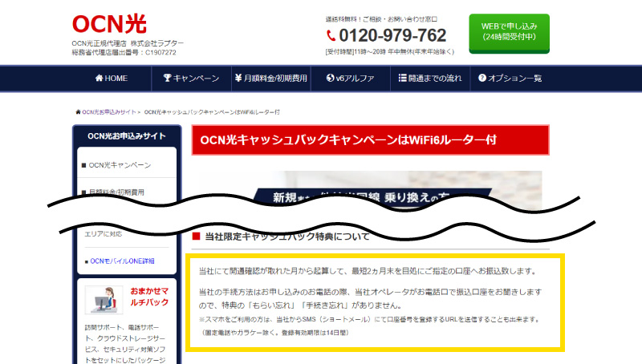The height and width of the screenshot is (364, 642).
Task: Click the house icon in the HOME menu item
Action: pos(99,78)
